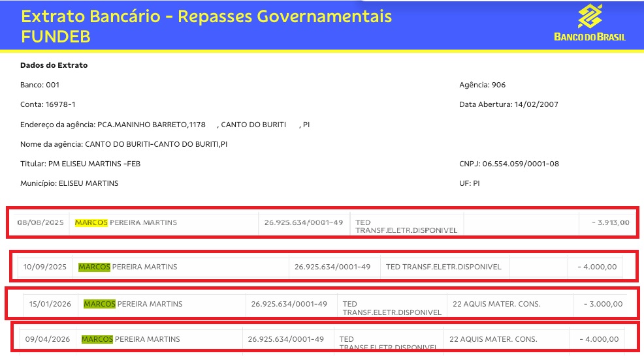Click the date 09/04/2026 cell
Viewport: 644px width, 362px height.
coord(47,339)
